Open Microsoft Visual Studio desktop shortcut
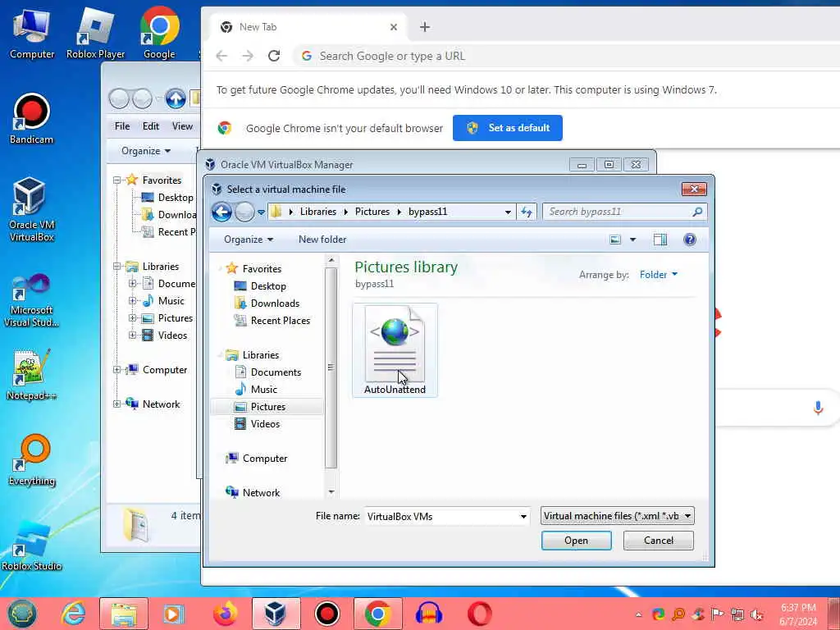Viewport: 840px width, 630px height. coord(32,300)
